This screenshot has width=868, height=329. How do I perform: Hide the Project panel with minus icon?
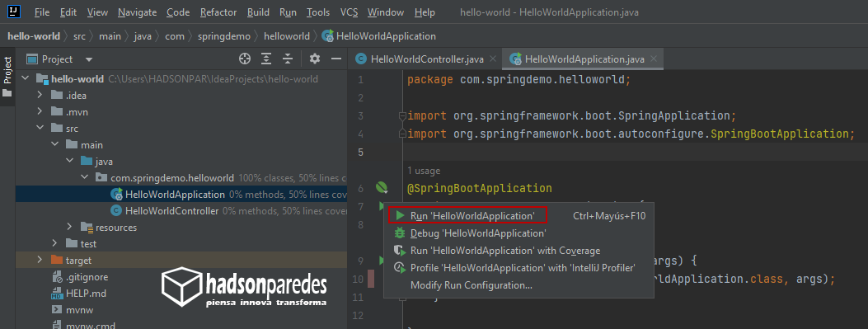(336, 59)
